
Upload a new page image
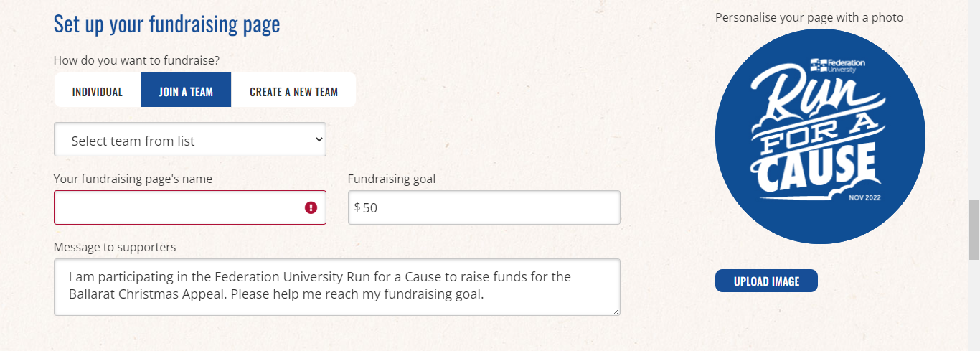pos(766,281)
